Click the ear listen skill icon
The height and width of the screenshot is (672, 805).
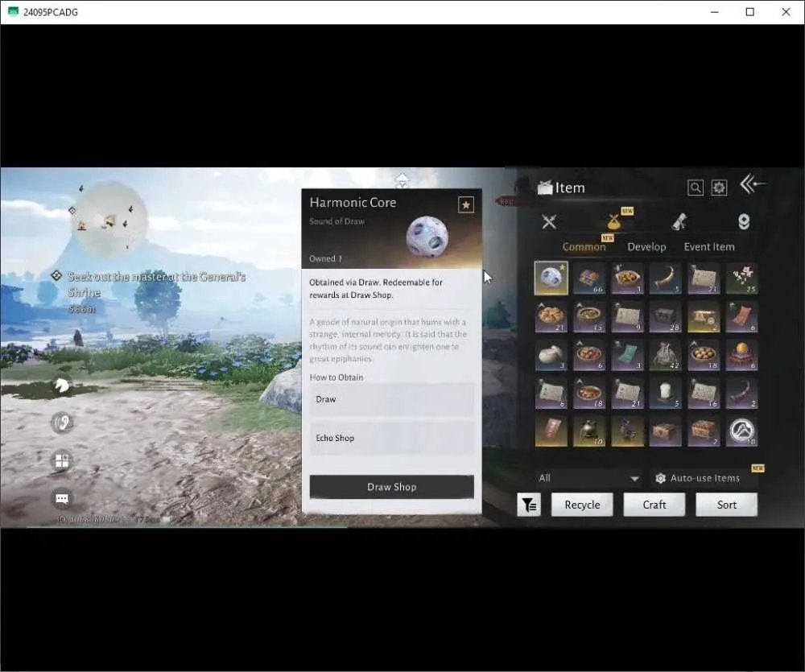click(x=62, y=423)
